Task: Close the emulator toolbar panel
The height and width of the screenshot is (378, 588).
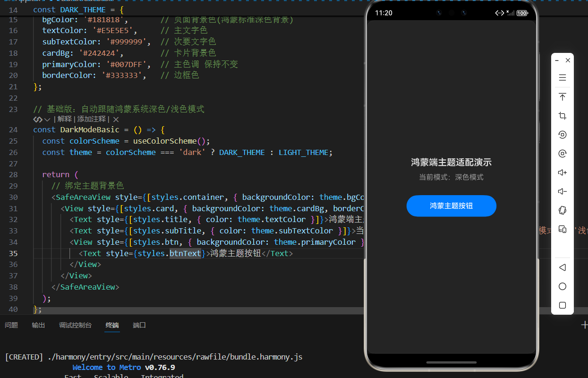Action: [568, 60]
